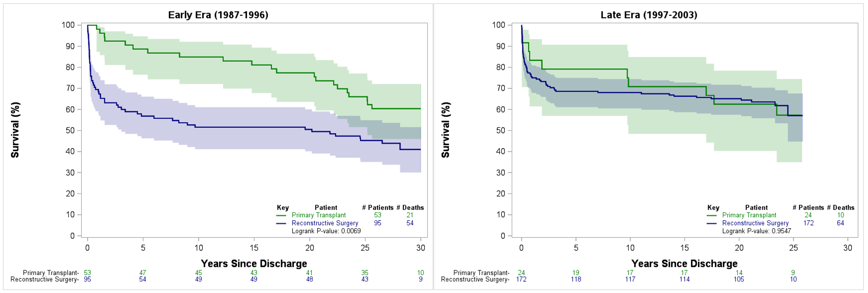Click the Late Era (1997-2003) chart title
The height and width of the screenshot is (293, 868).
pyautogui.click(x=649, y=15)
